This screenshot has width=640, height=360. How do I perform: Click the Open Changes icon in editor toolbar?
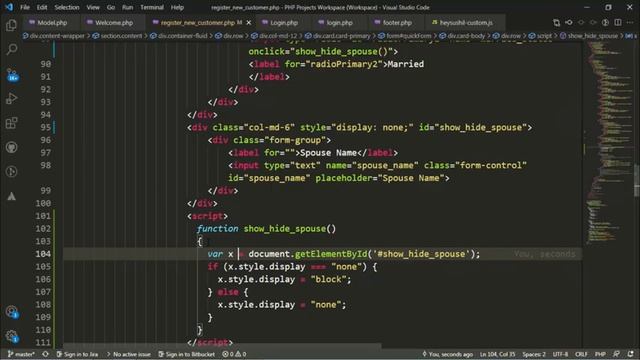click(x=556, y=22)
